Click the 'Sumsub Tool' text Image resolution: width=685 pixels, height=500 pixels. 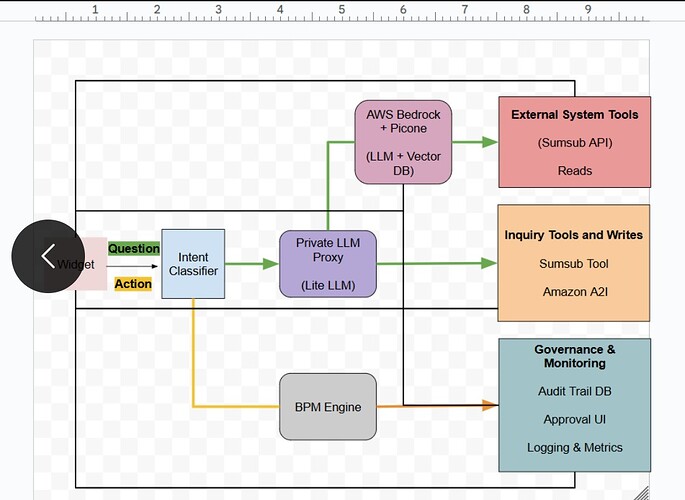574,264
